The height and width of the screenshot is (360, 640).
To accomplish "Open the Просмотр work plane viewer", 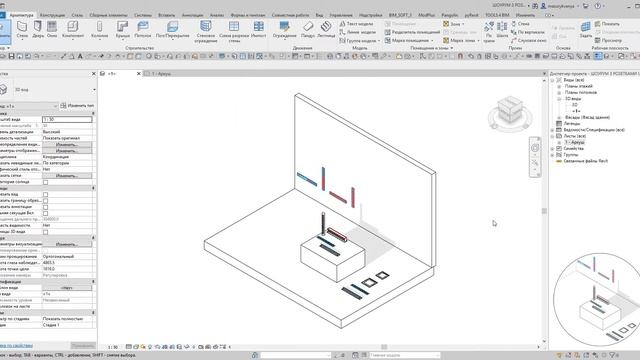I will 608,40.
